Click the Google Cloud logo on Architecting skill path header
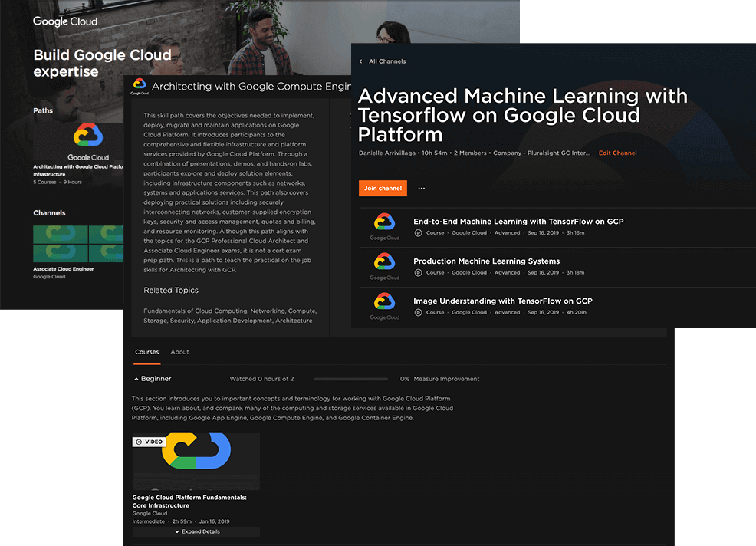The width and height of the screenshot is (756, 546). [139, 86]
